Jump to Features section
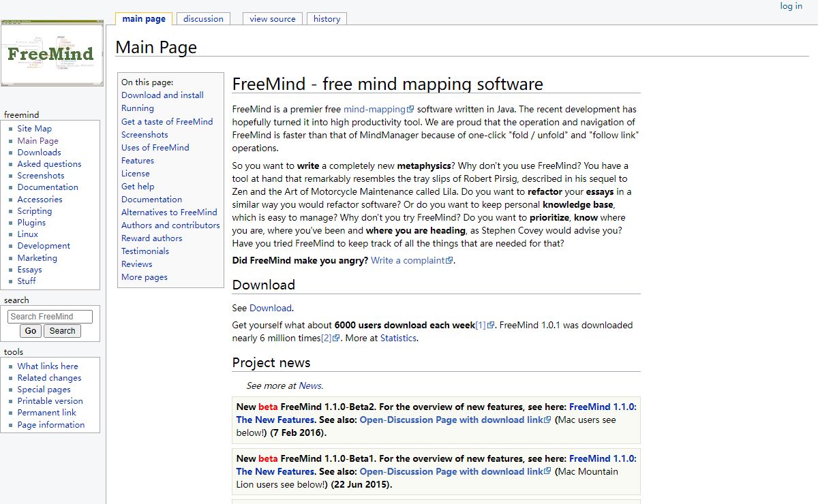The height and width of the screenshot is (504, 818). (x=138, y=161)
